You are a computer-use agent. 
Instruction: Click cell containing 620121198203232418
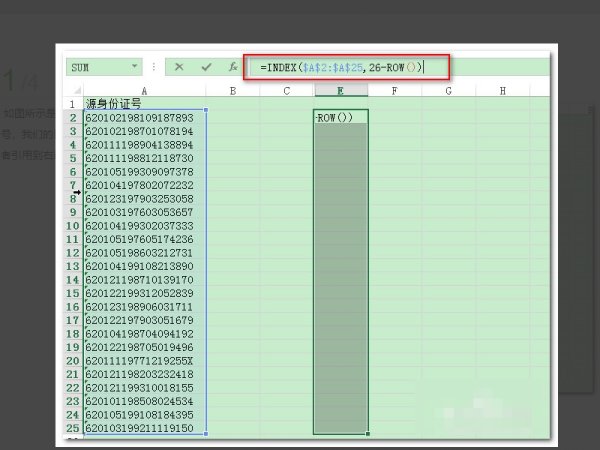point(145,374)
